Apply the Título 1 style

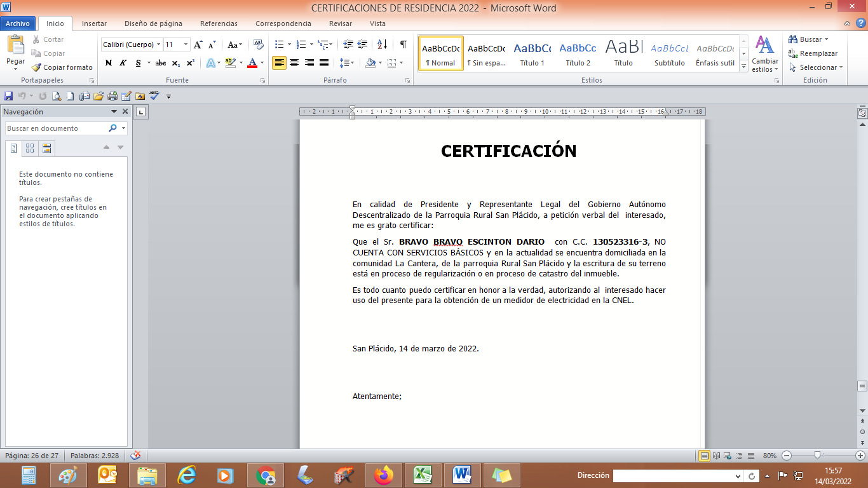(532, 54)
